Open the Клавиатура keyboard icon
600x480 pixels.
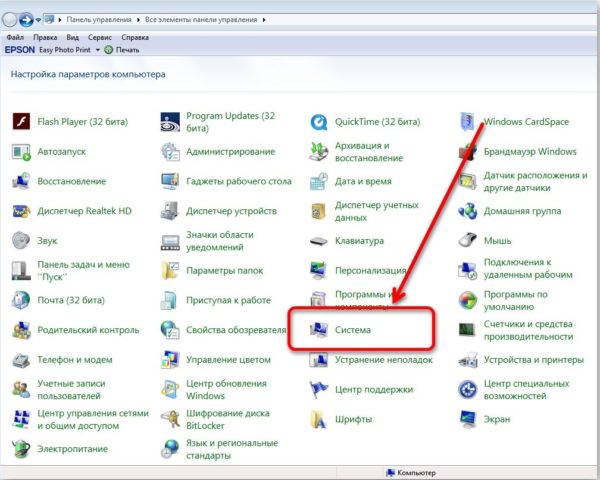click(318, 241)
